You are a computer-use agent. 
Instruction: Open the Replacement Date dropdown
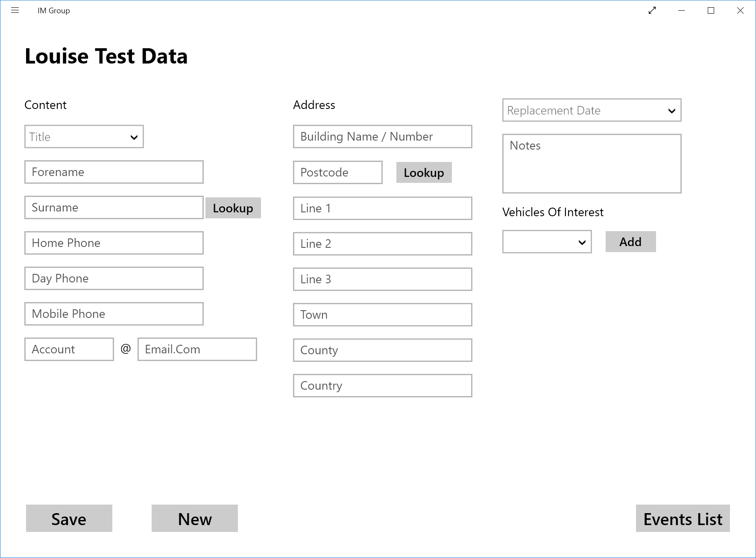[x=592, y=110]
